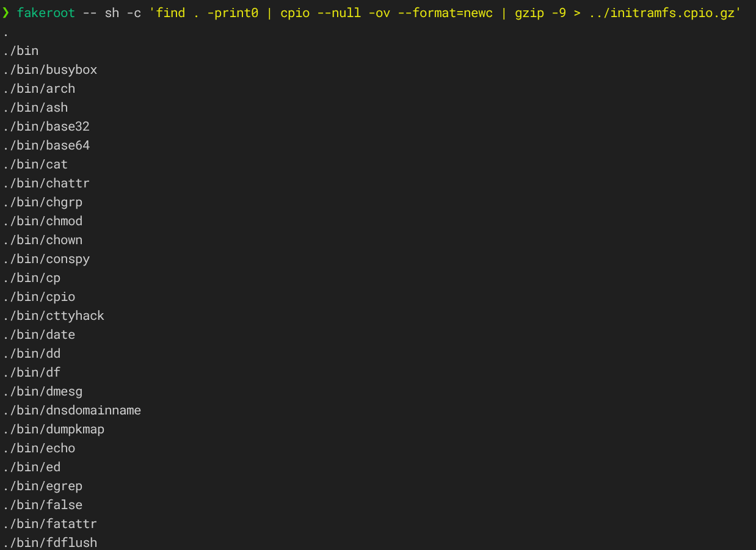Viewport: 756px width, 550px height.
Task: Click the ./bin/chmod line
Action: click(43, 221)
